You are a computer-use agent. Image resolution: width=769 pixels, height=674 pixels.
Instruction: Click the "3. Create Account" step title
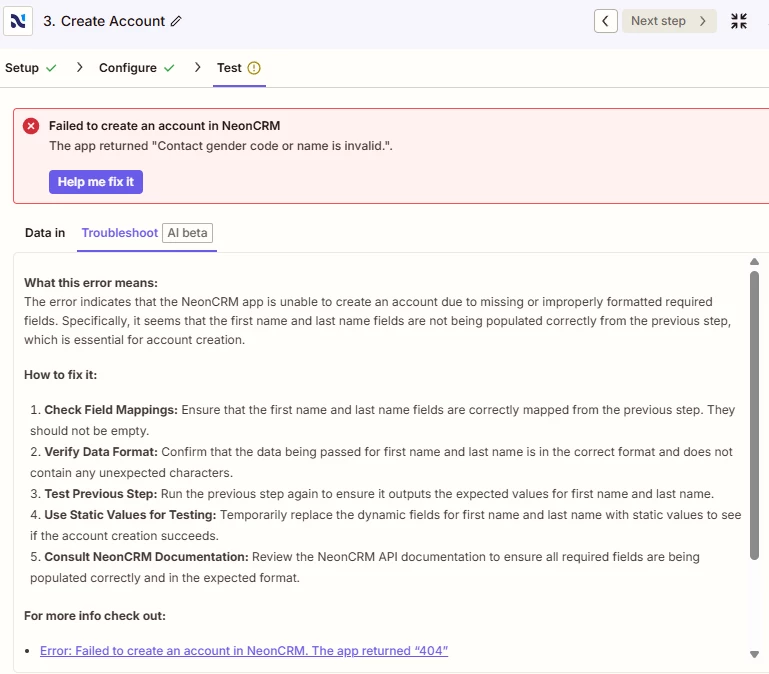coord(104,21)
